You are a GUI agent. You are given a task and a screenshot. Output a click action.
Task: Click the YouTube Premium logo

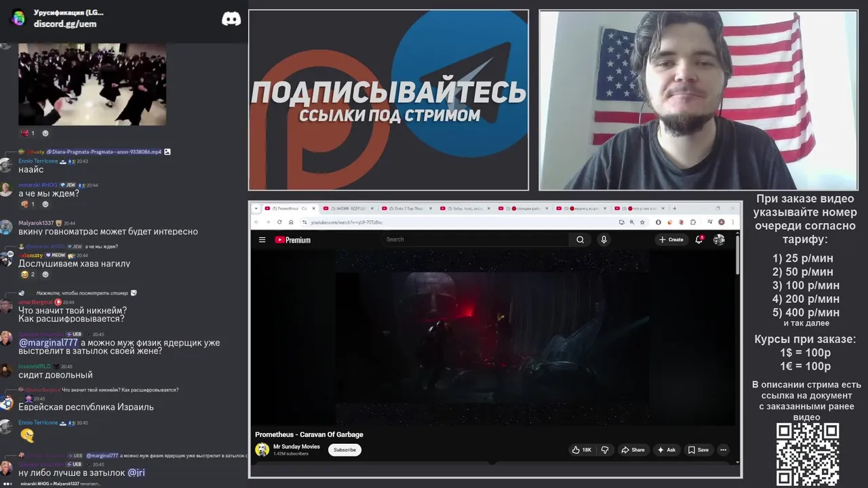[292, 239]
